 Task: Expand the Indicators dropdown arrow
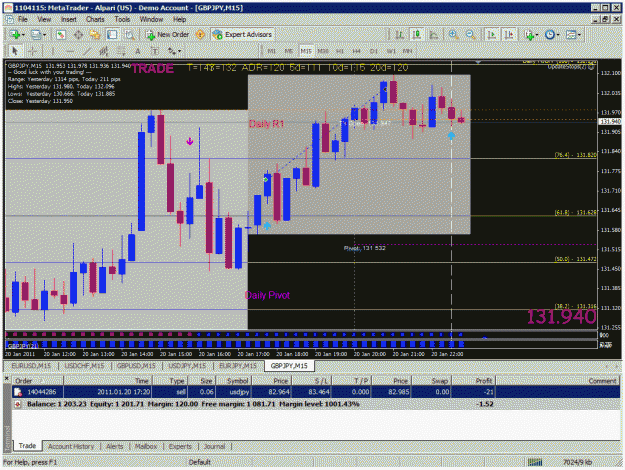(x=537, y=35)
